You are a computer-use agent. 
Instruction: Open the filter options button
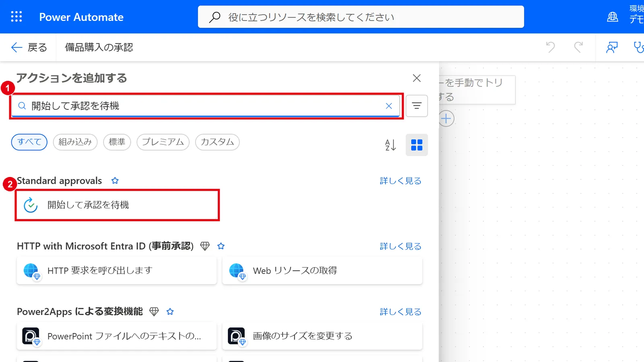[417, 106]
